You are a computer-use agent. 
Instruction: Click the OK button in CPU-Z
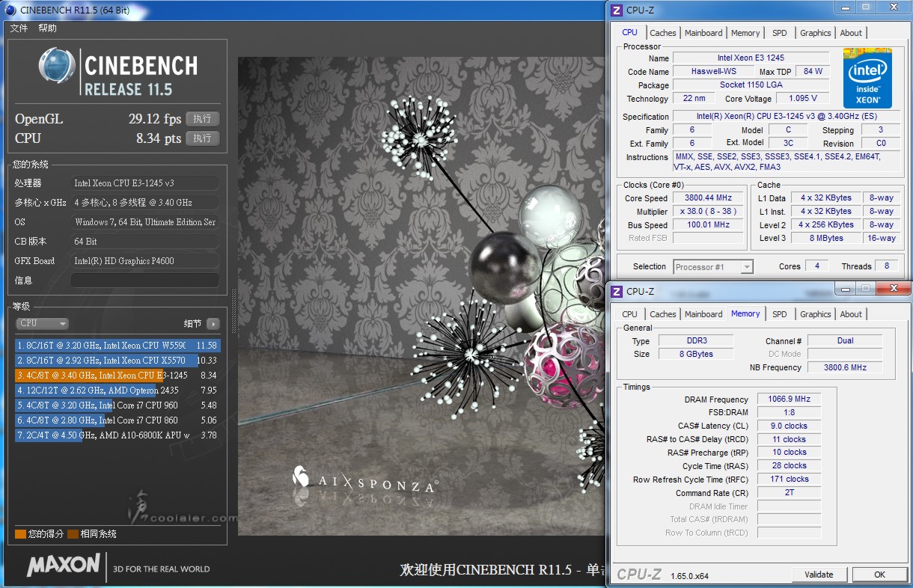[x=879, y=575]
